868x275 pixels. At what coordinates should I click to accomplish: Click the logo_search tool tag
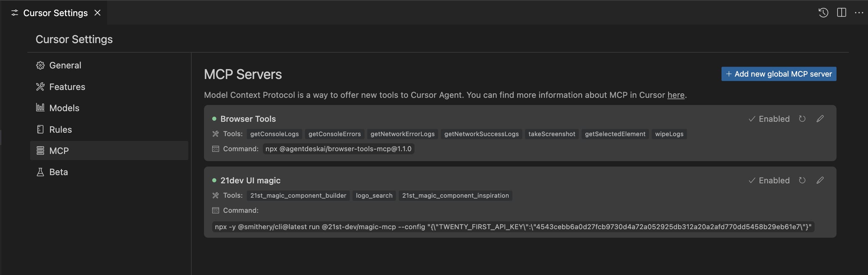[374, 196]
